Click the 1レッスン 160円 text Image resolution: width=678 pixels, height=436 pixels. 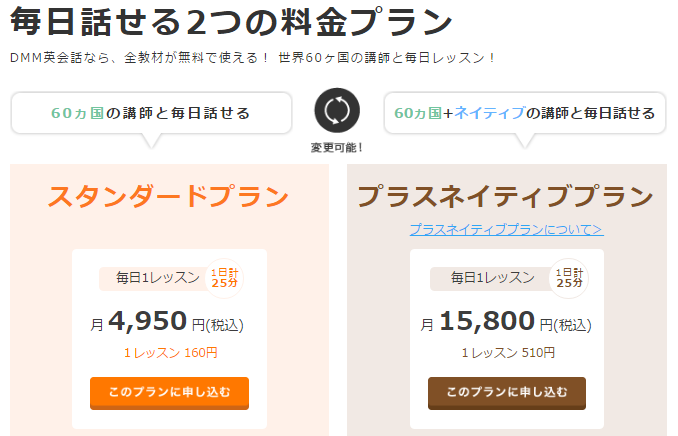[x=170, y=352]
